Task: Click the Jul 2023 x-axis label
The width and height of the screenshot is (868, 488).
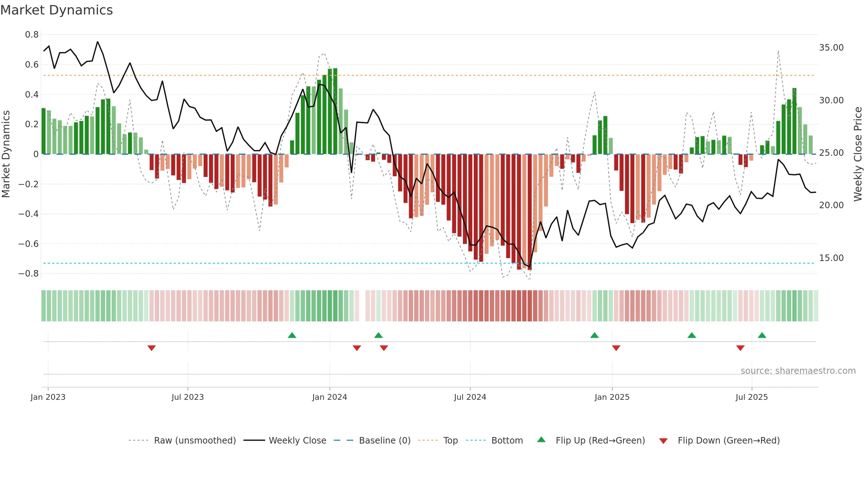Action: [x=188, y=397]
